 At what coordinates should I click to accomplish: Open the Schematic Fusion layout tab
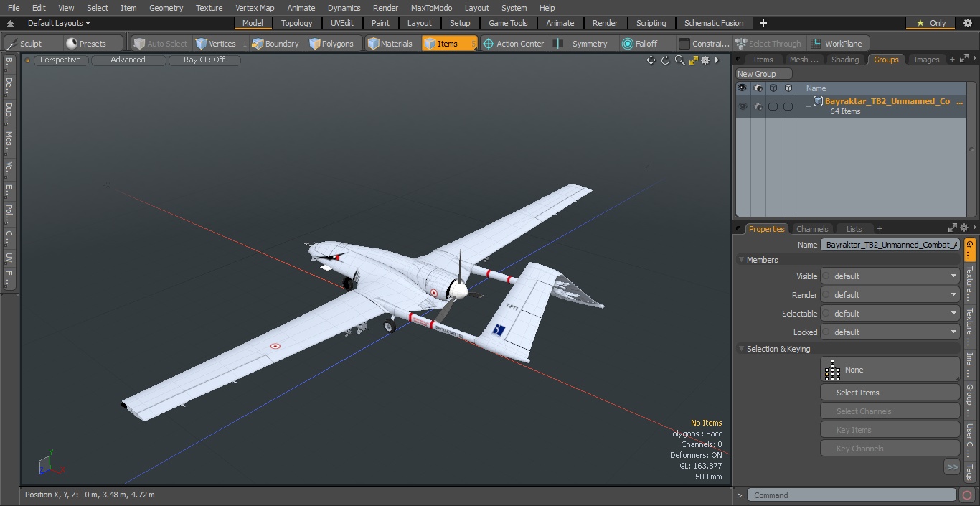coord(714,23)
